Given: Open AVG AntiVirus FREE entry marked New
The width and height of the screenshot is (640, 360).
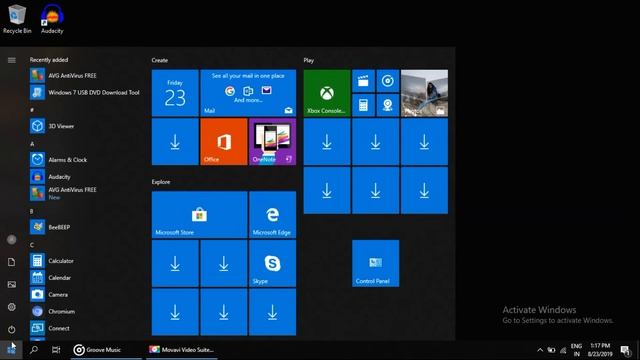Looking at the screenshot, I should [84, 193].
